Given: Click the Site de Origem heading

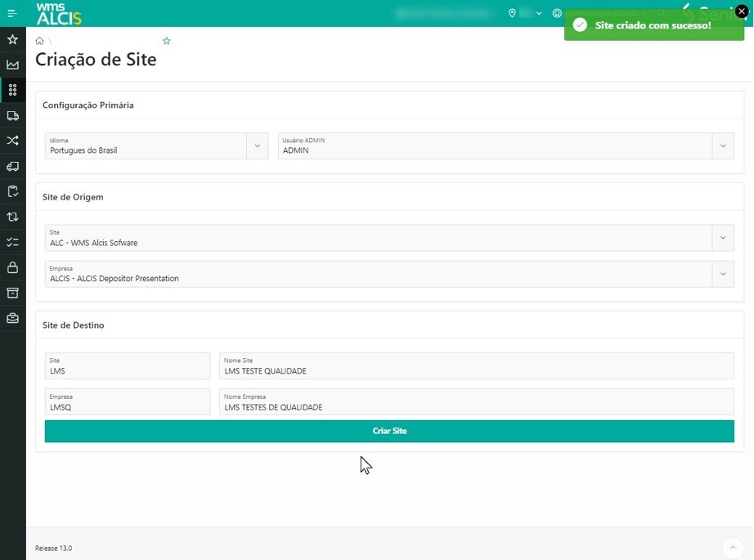Looking at the screenshot, I should (73, 197).
